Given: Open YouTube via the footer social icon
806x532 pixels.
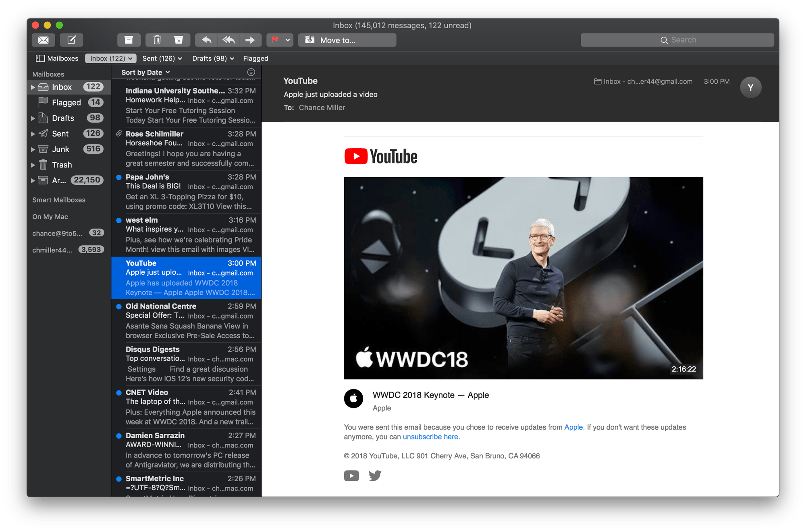Looking at the screenshot, I should (351, 476).
